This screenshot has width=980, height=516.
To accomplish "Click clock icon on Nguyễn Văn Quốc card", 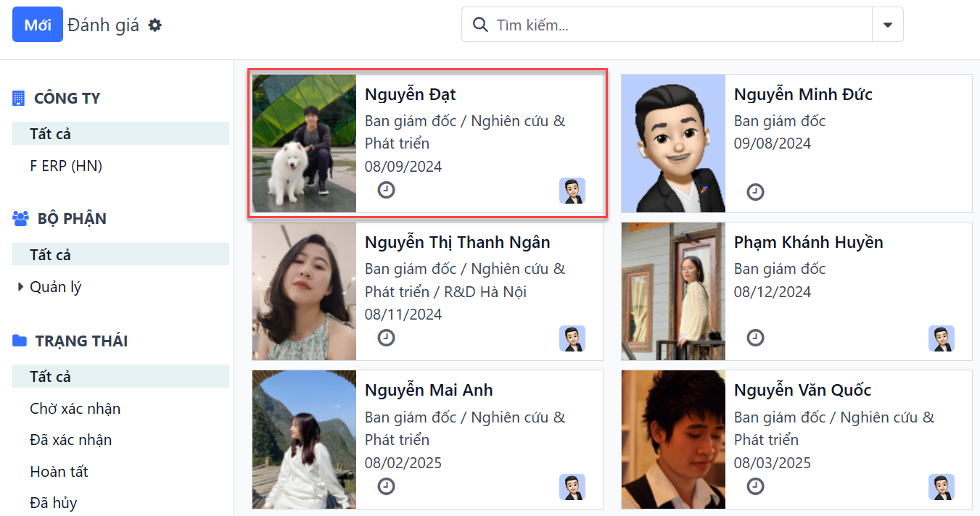I will tap(756, 486).
